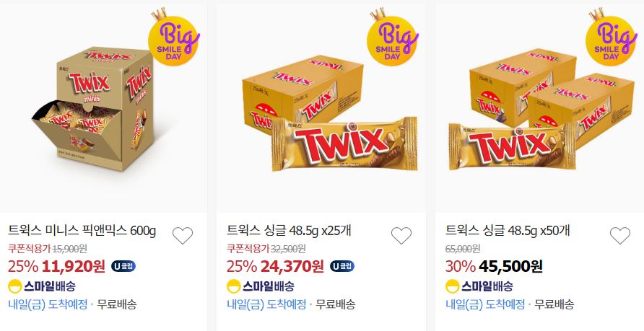Open 트윅스 싱글 48.5g x50개 title
644x331 pixels.
[x=508, y=231]
